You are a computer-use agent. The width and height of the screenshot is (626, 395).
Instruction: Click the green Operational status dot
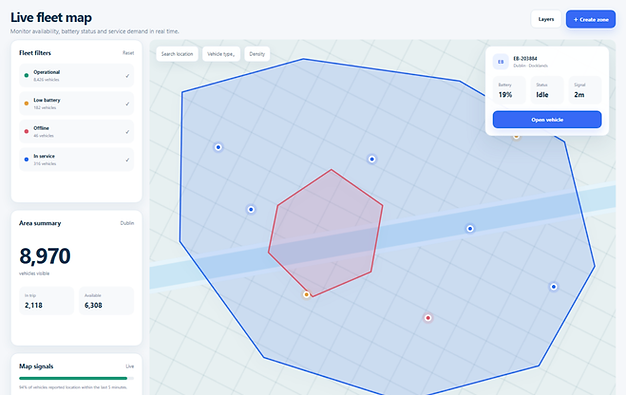26,75
